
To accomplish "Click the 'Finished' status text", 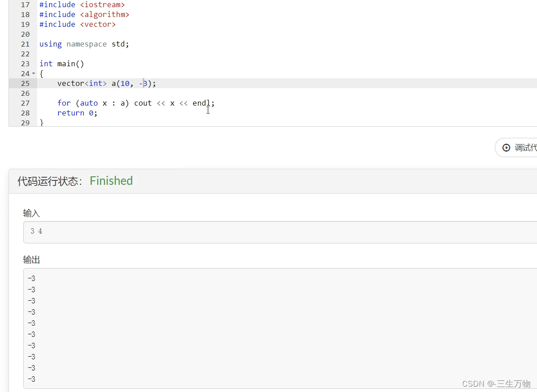I will pos(112,181).
